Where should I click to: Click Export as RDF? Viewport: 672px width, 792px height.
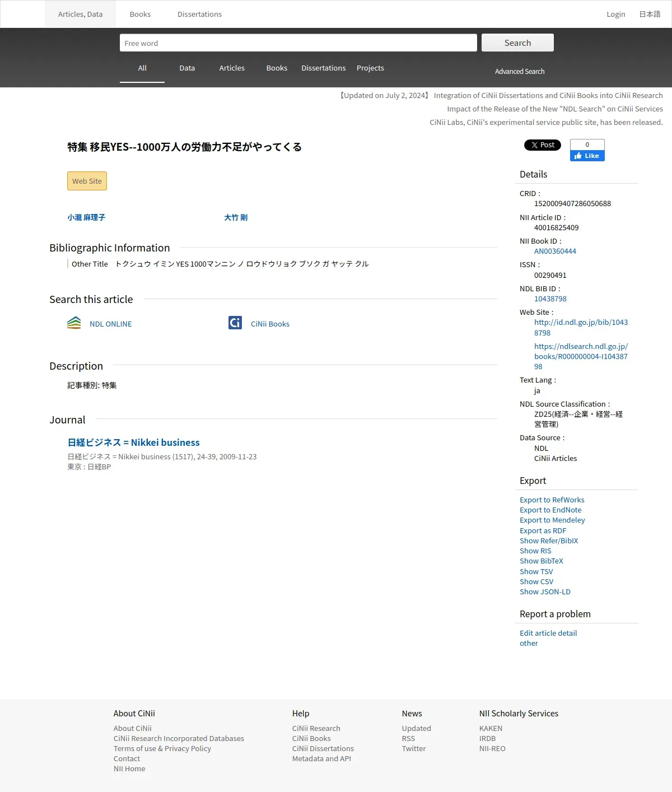pos(543,531)
